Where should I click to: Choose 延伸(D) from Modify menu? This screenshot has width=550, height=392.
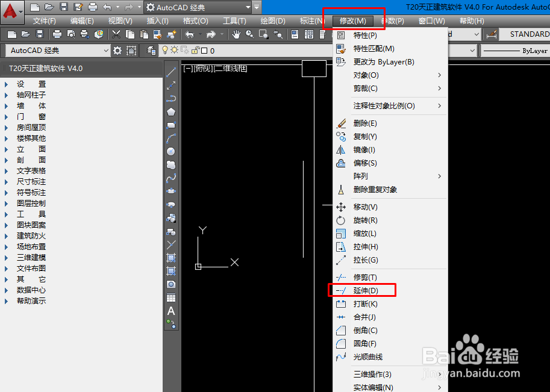pos(390,290)
